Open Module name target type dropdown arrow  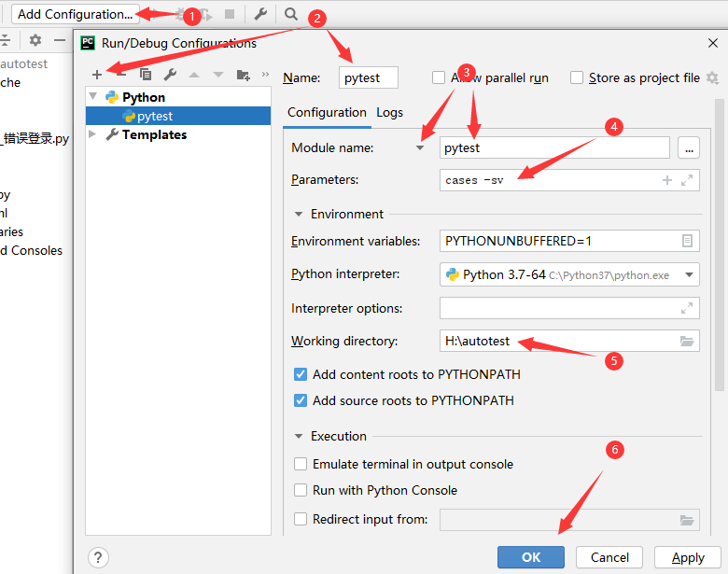pyautogui.click(x=420, y=148)
